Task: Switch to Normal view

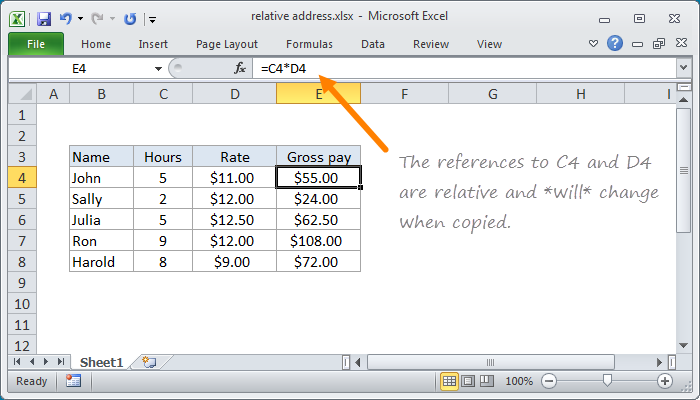Action: 450,381
